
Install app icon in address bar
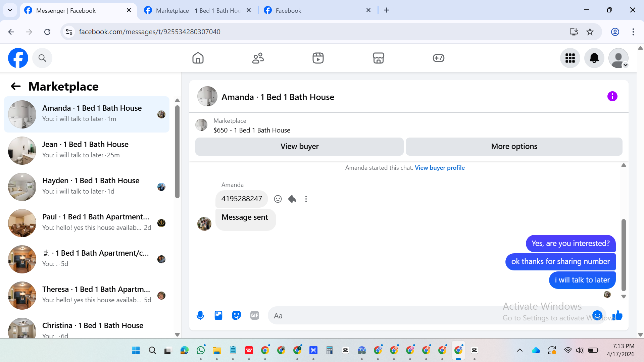coord(574,32)
